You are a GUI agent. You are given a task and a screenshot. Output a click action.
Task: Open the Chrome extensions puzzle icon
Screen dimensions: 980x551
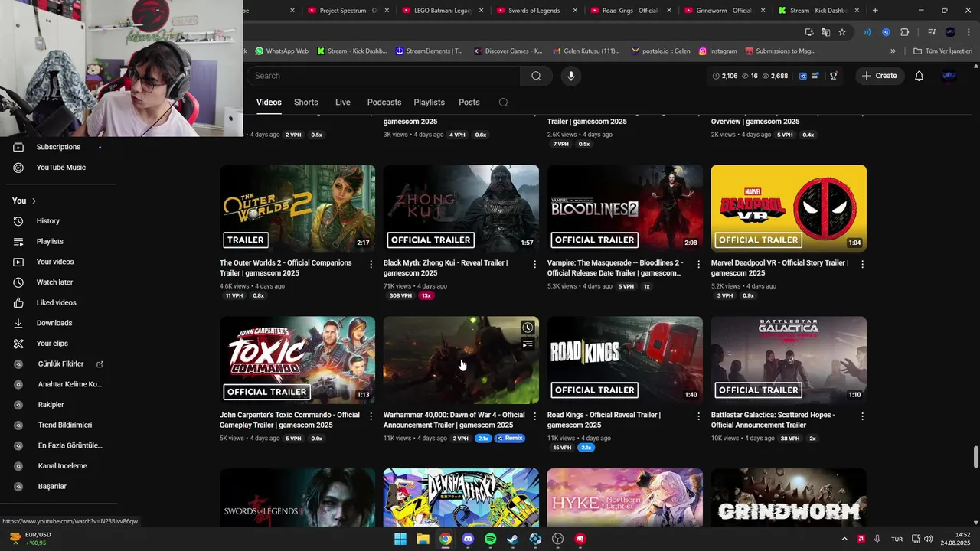(904, 32)
